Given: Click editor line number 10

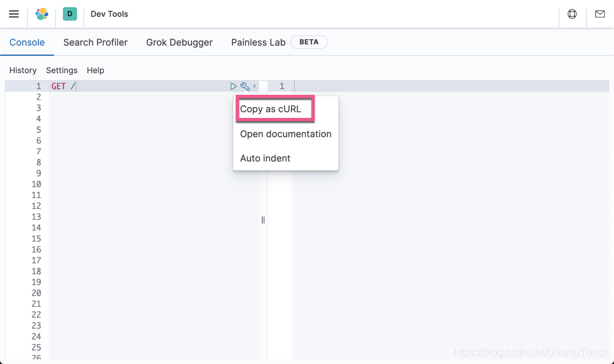Looking at the screenshot, I should pyautogui.click(x=37, y=185).
